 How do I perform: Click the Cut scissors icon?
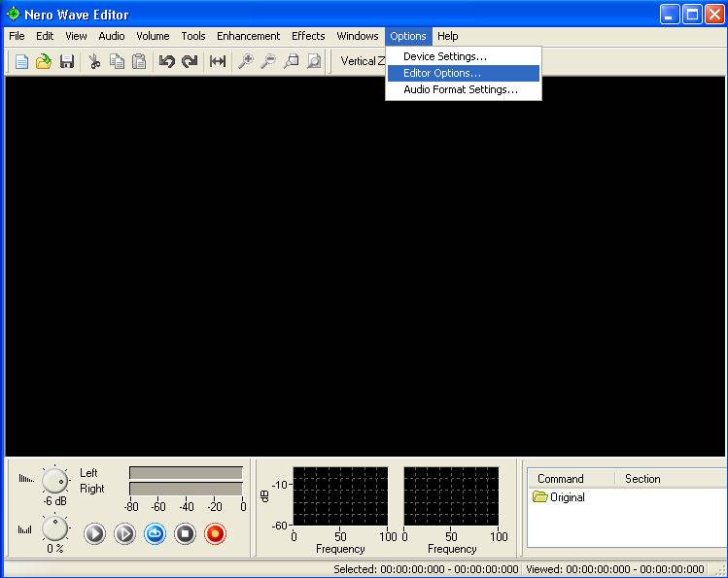coord(94,61)
